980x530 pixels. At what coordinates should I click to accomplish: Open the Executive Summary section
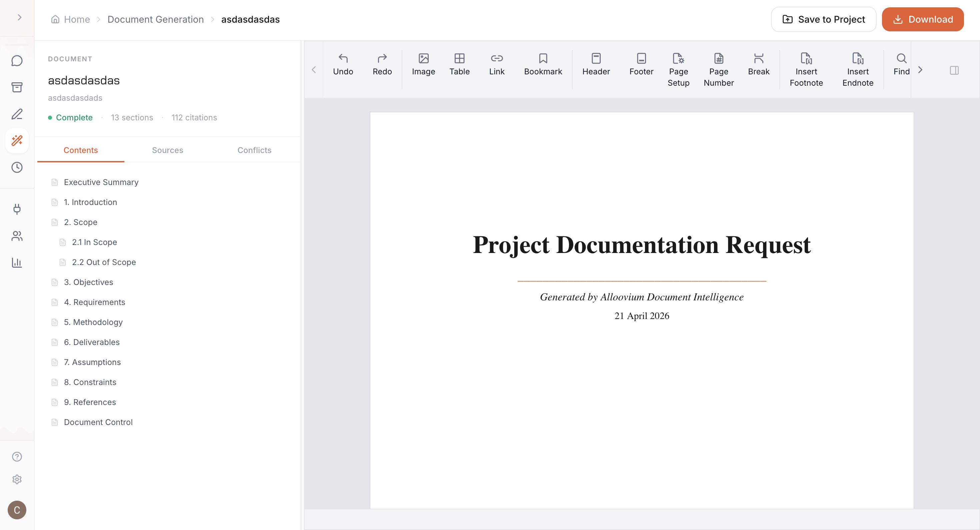(x=101, y=182)
